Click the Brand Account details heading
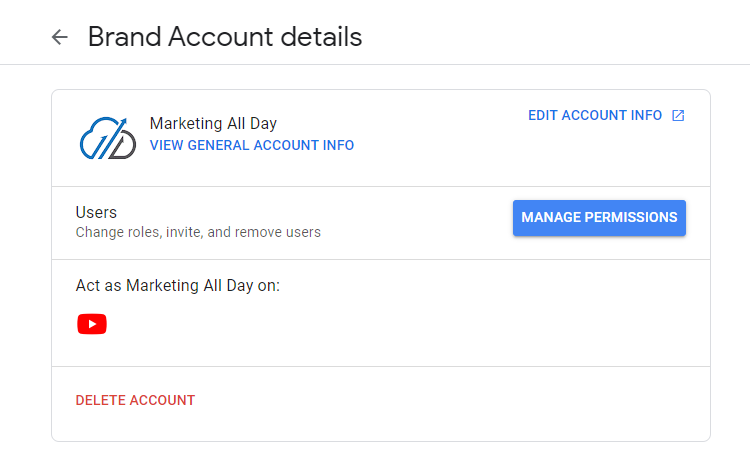750x466 pixels. pyautogui.click(x=225, y=37)
